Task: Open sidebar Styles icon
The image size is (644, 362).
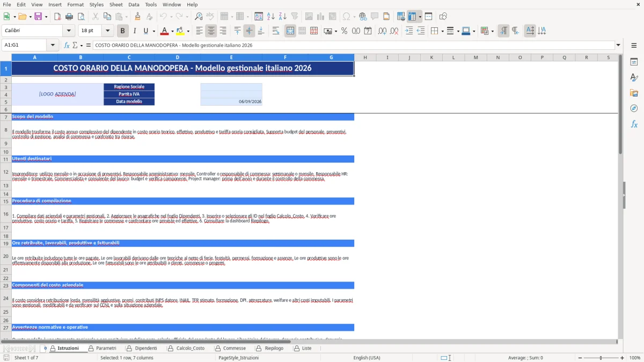Action: click(634, 77)
